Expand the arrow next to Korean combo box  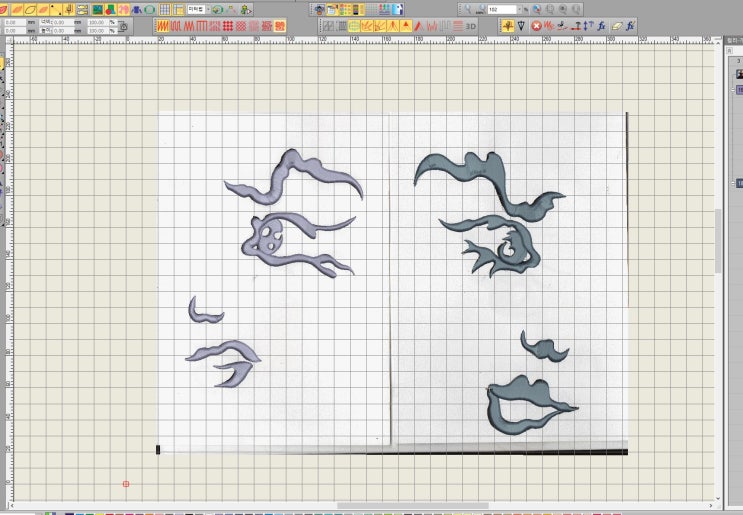tap(208, 9)
